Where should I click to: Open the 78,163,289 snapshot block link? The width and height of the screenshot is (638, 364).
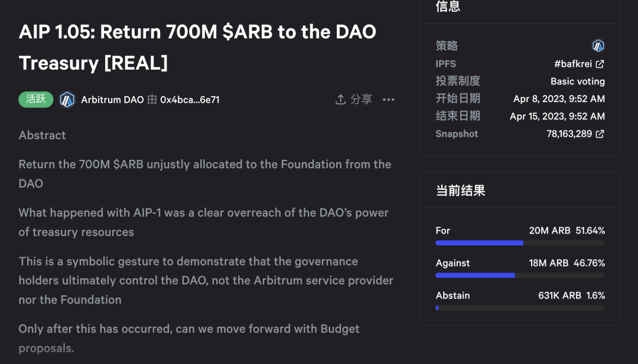click(569, 134)
